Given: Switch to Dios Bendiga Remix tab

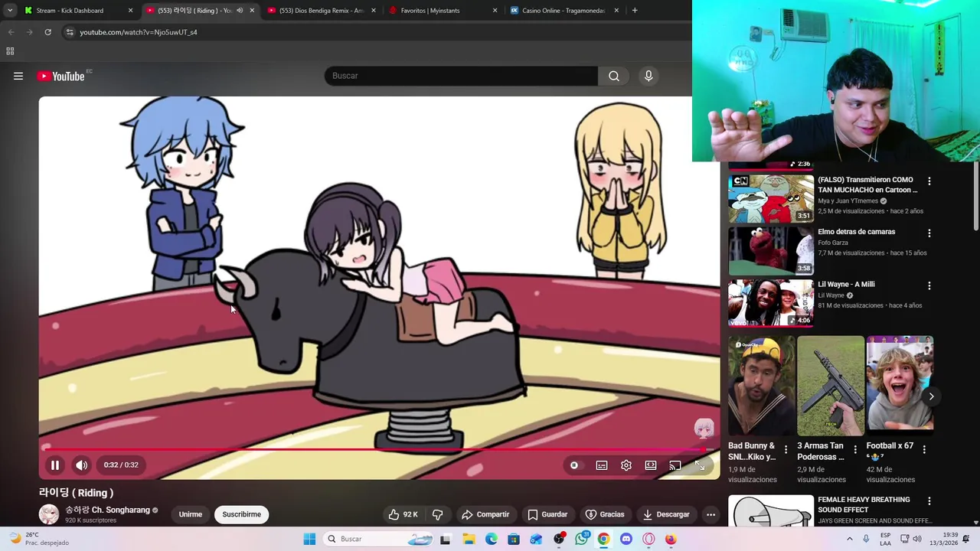Looking at the screenshot, I should point(322,11).
